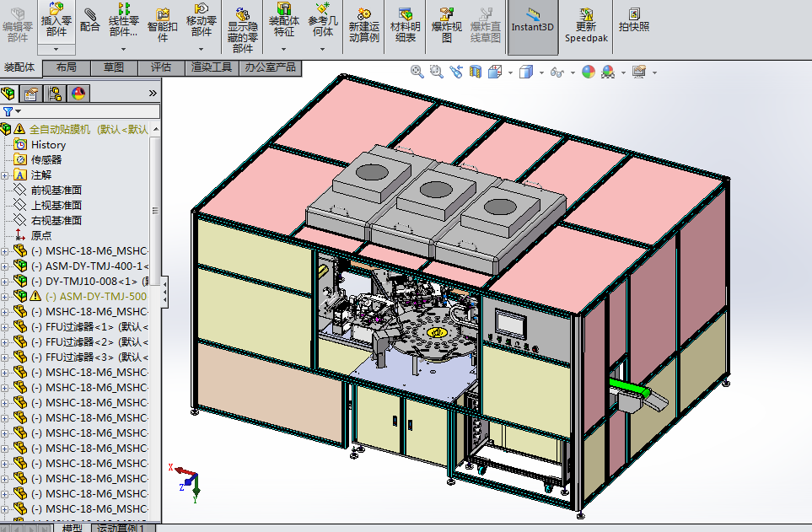The width and height of the screenshot is (812, 532).
Task: Switch to the 评估 ribbon tab
Action: (160, 67)
